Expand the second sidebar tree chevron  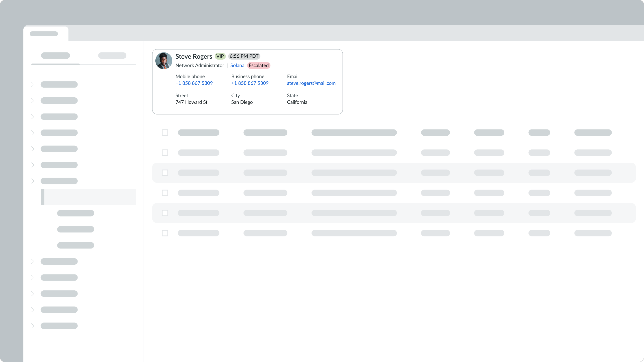[33, 100]
